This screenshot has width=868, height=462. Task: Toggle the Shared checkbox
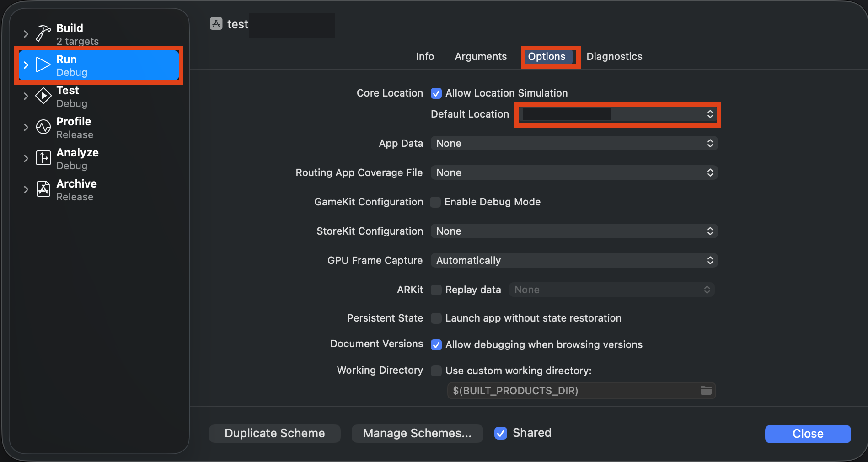(x=501, y=433)
